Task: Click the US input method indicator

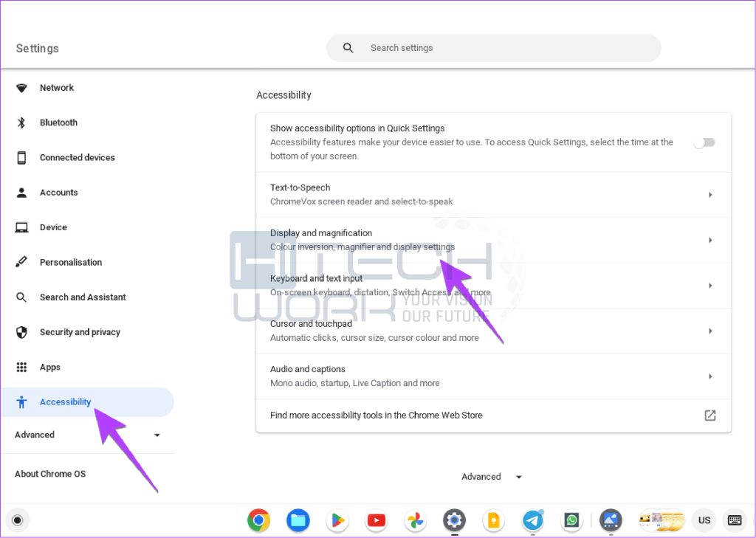Action: pyautogui.click(x=704, y=520)
